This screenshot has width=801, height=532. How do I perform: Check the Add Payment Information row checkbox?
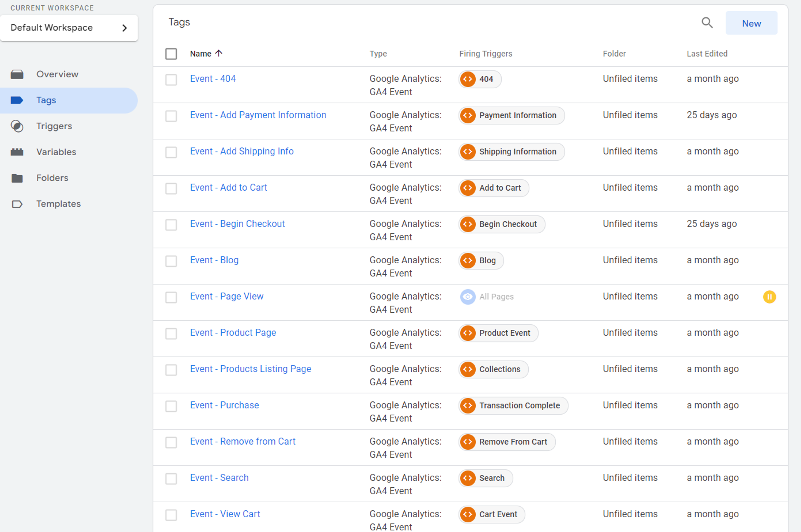click(171, 116)
